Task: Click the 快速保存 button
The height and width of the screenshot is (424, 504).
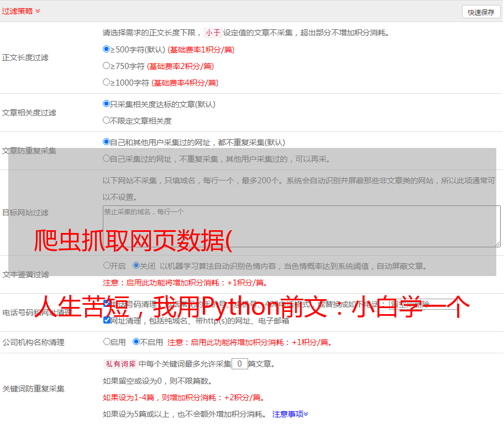Action: (x=481, y=12)
